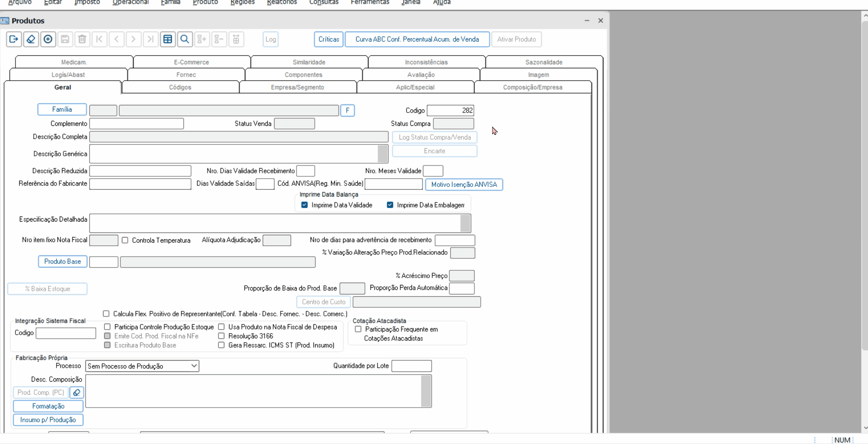The width and height of the screenshot is (868, 444).
Task: Click the Descrição Reduzida field
Action: (x=140, y=171)
